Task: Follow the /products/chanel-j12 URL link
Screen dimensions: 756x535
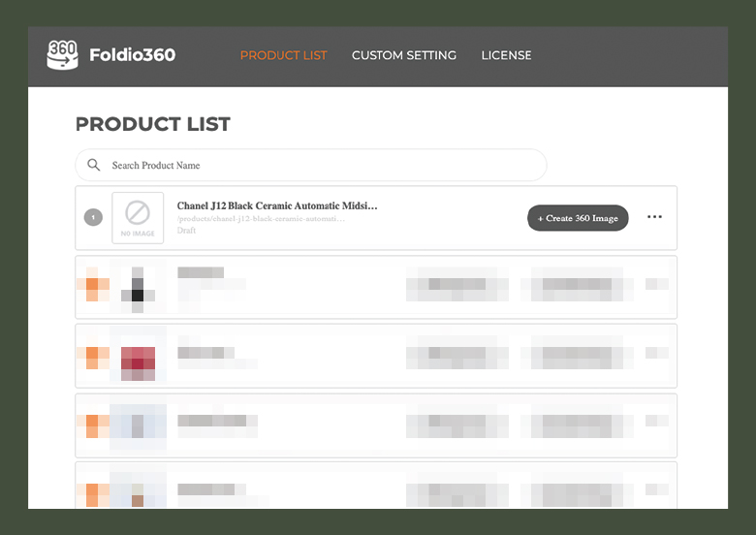Action: [261, 219]
